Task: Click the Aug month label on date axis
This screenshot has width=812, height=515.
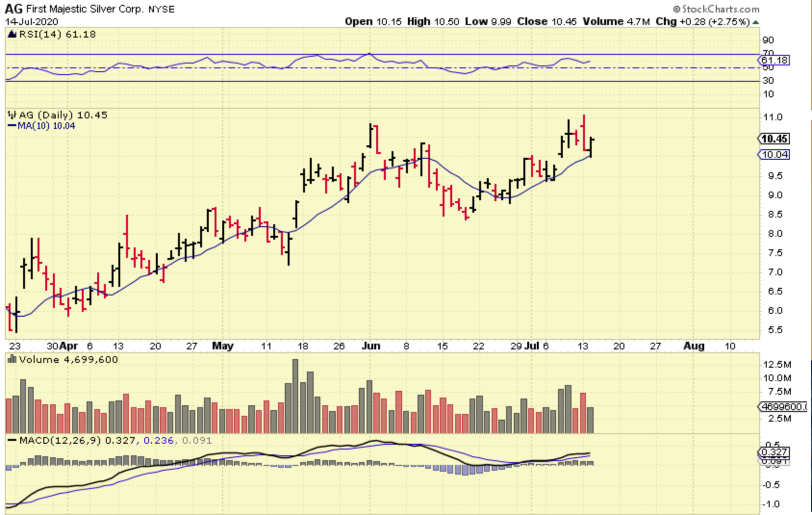Action: pyautogui.click(x=694, y=346)
